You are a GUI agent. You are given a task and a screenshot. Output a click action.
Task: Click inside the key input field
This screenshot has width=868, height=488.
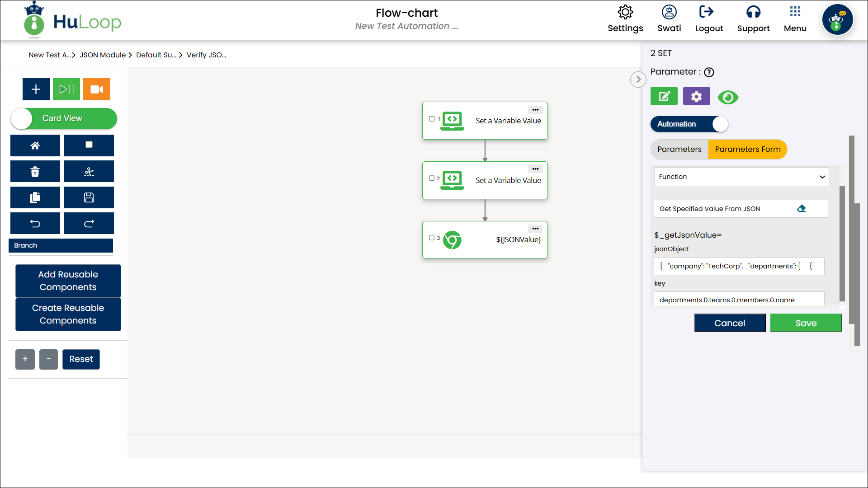(739, 300)
